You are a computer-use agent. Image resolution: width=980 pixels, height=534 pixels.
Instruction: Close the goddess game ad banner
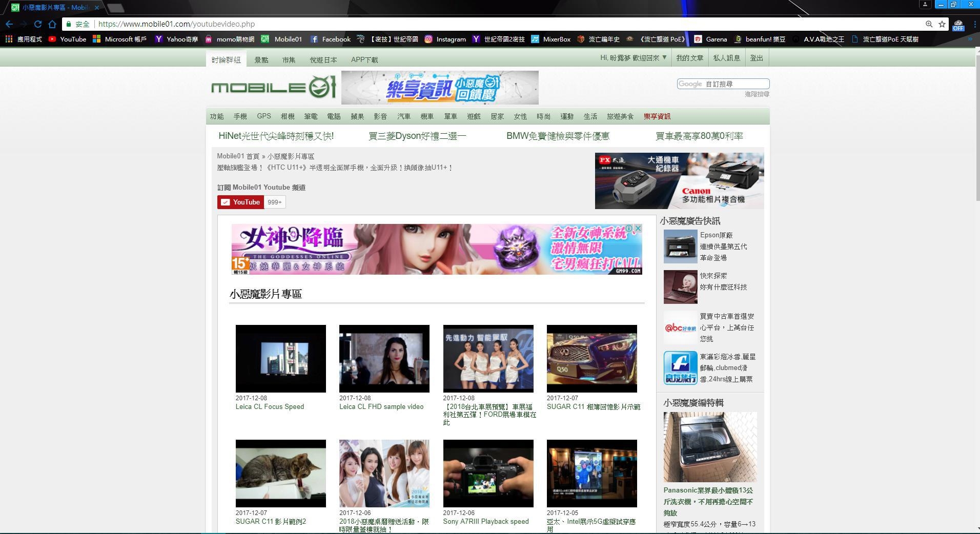pyautogui.click(x=638, y=228)
